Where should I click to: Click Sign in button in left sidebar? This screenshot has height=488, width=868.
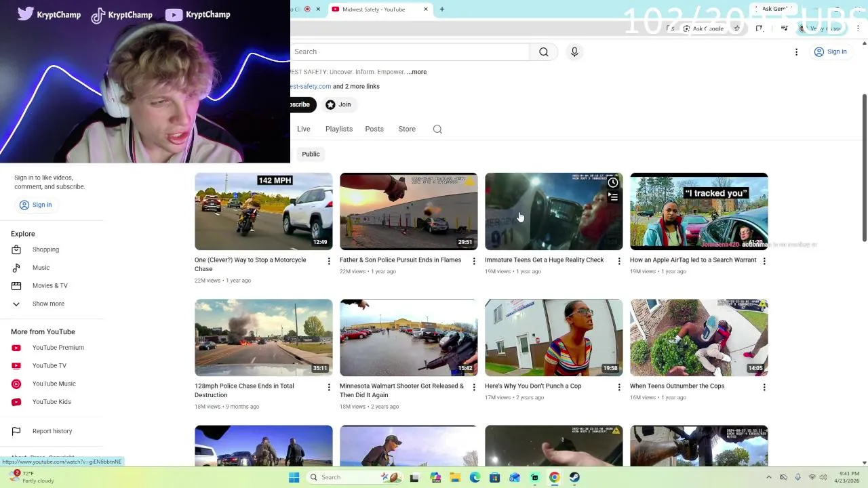(x=35, y=205)
